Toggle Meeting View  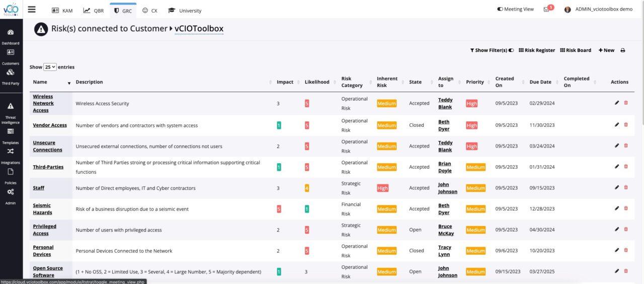pos(515,9)
